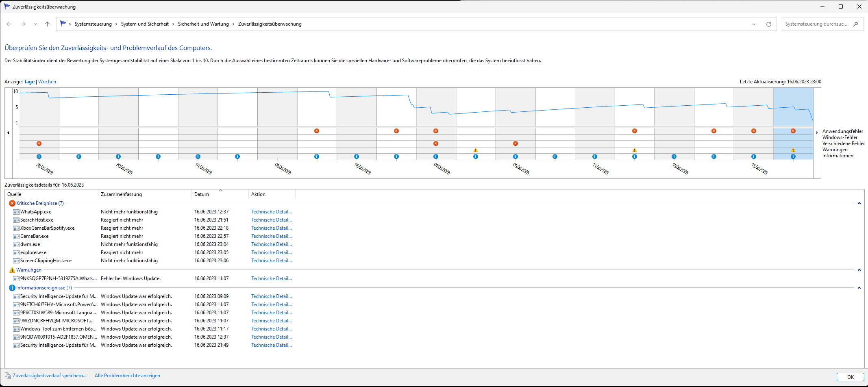Open Technische Details for the Windows Update warning

point(272,278)
